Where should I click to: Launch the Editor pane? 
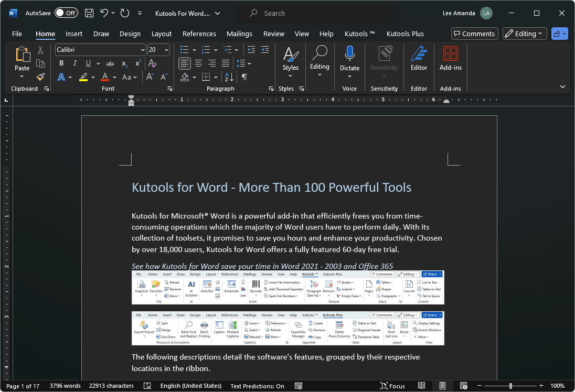(419, 59)
